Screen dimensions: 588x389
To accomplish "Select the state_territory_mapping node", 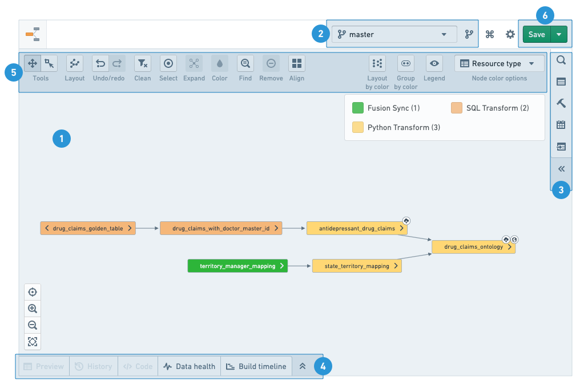I will [357, 266].
